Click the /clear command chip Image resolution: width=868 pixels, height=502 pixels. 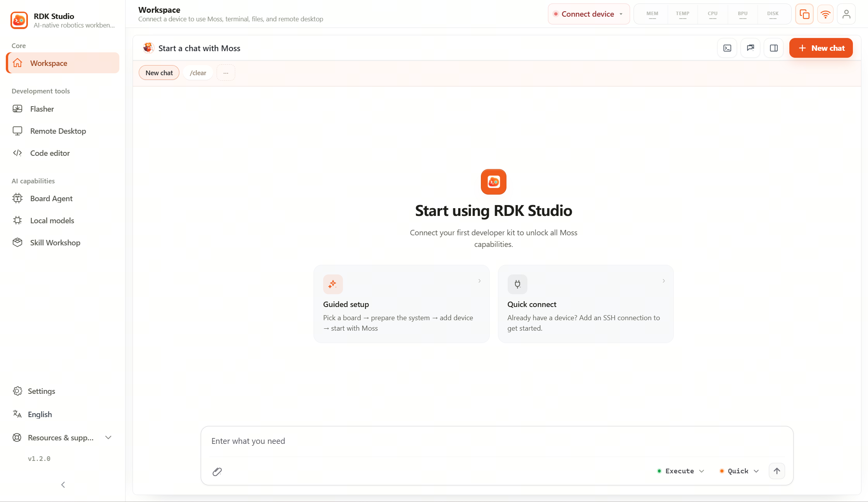click(198, 73)
